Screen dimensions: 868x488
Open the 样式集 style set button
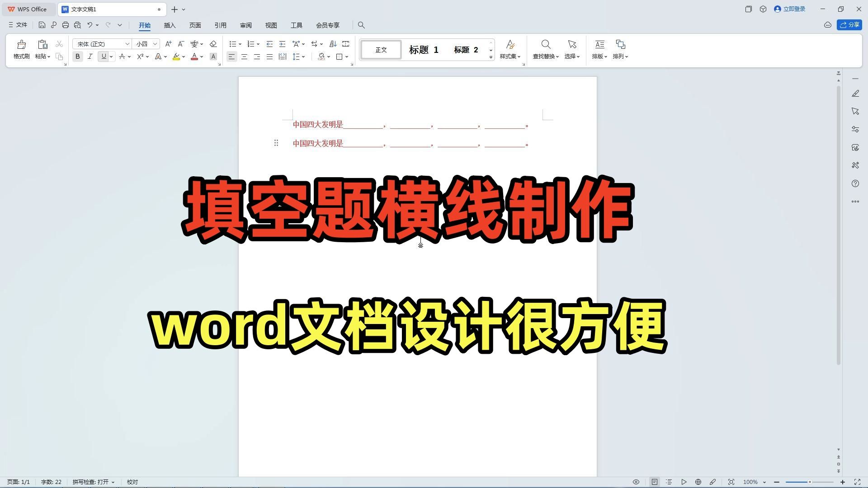510,49
